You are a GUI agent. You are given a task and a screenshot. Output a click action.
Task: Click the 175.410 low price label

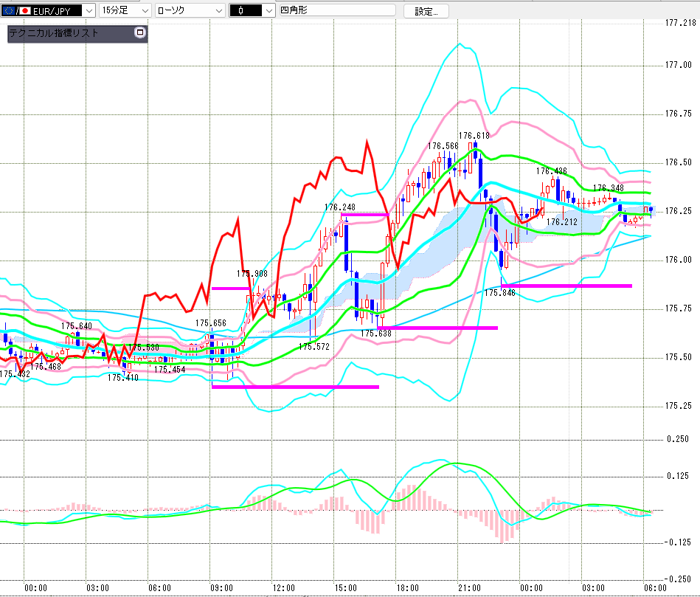tap(122, 377)
